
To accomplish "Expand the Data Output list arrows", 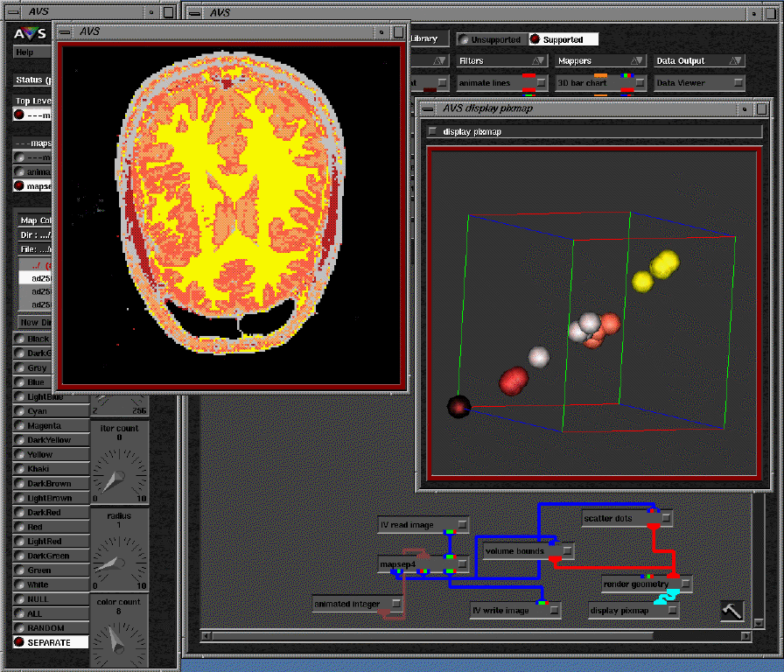I will pyautogui.click(x=738, y=61).
